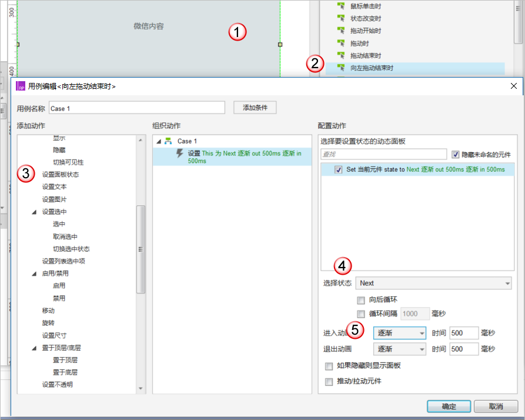525x420 pixels.
Task: Click the event icon beside 拖动结束时
Action: (341, 56)
